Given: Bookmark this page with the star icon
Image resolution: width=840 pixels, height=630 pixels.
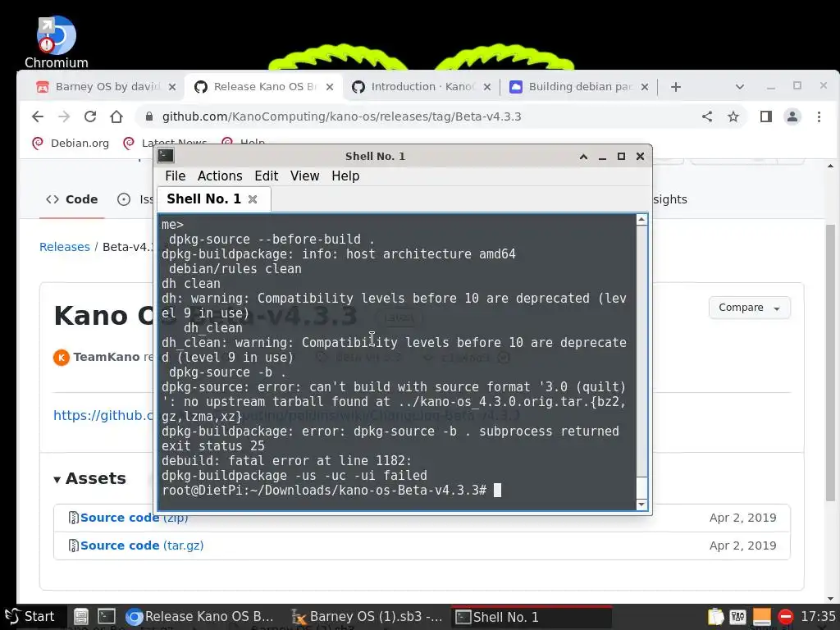Looking at the screenshot, I should click(733, 116).
